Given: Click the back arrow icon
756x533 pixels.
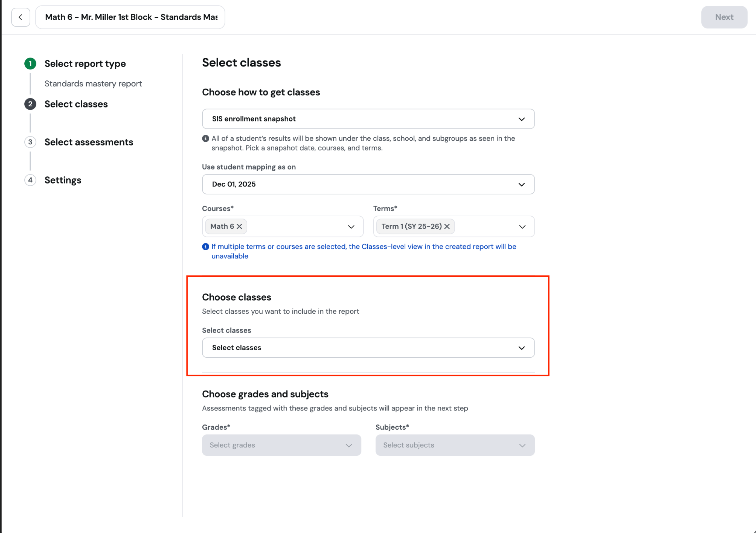Looking at the screenshot, I should 21,17.
